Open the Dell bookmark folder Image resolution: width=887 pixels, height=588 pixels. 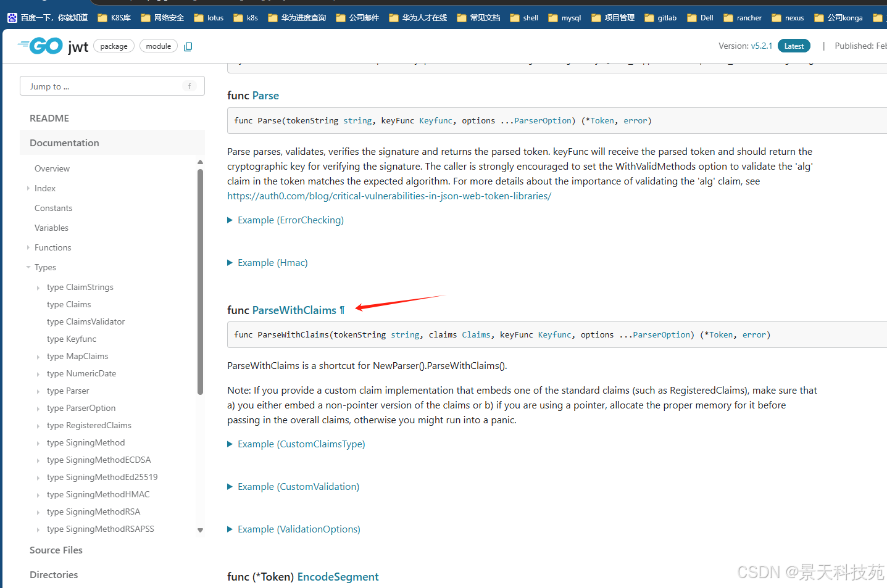701,18
